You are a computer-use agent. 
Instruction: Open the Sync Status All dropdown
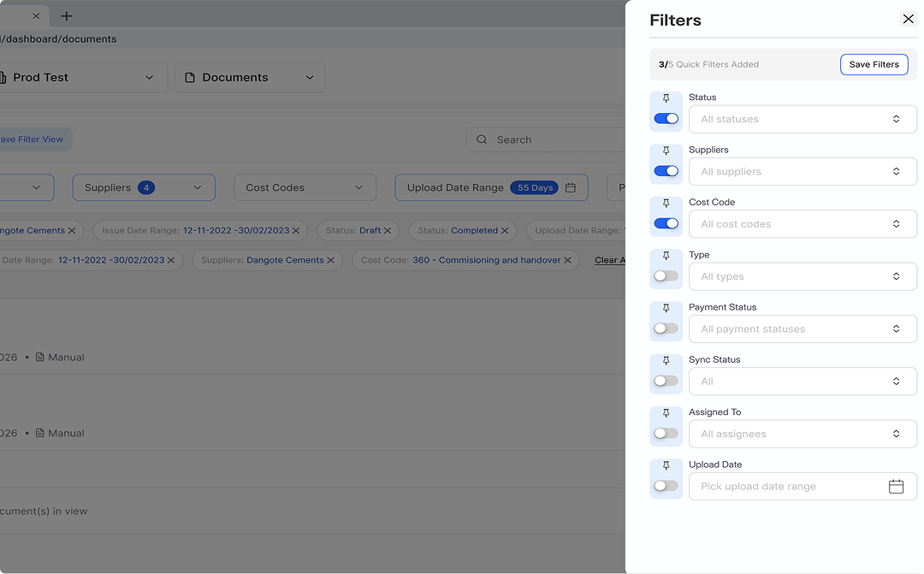[803, 382]
